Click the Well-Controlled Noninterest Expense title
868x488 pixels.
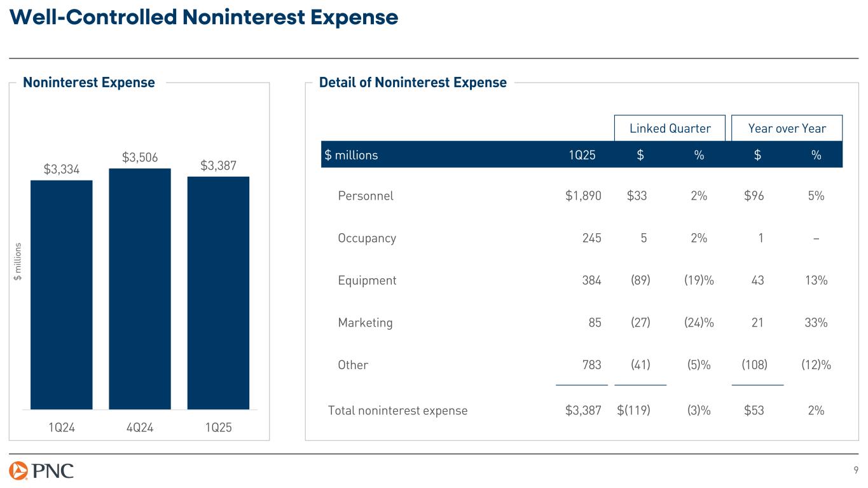(204, 18)
